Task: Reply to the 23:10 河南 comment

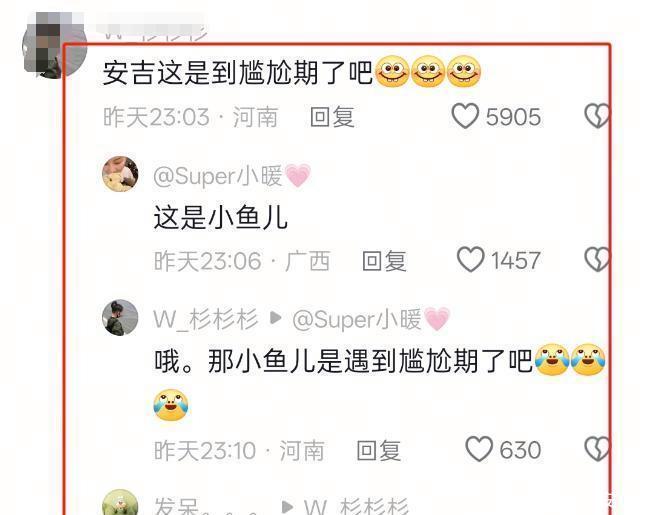Action: click(x=378, y=450)
